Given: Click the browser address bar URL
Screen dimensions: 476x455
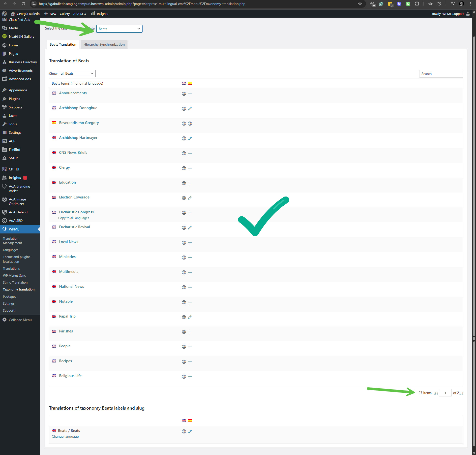Looking at the screenshot, I should [142, 4].
